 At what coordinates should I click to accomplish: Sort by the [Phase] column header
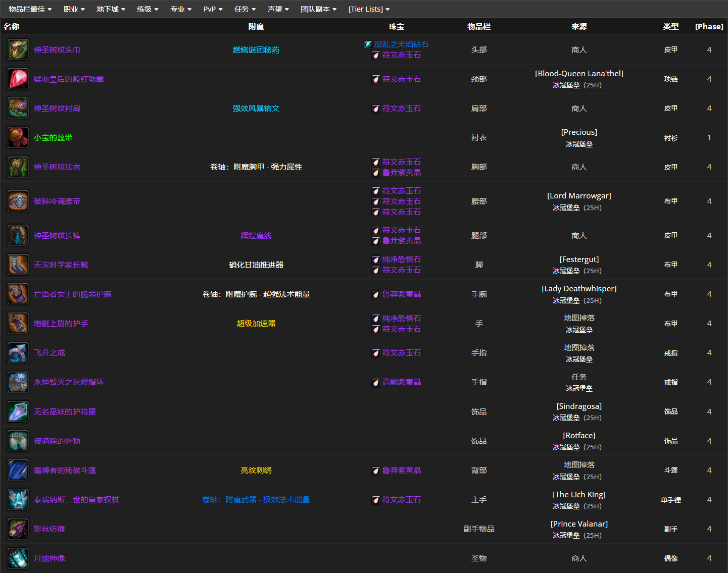click(x=709, y=26)
